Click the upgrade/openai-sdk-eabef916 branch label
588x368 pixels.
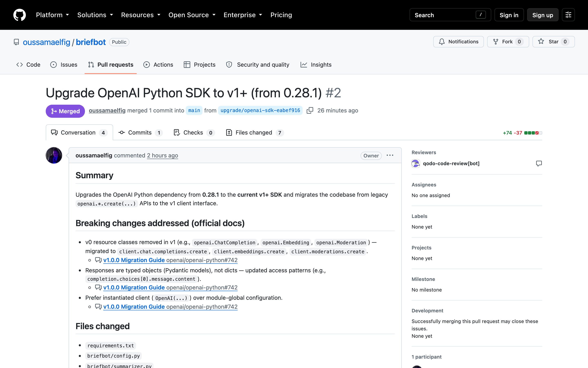coord(260,110)
